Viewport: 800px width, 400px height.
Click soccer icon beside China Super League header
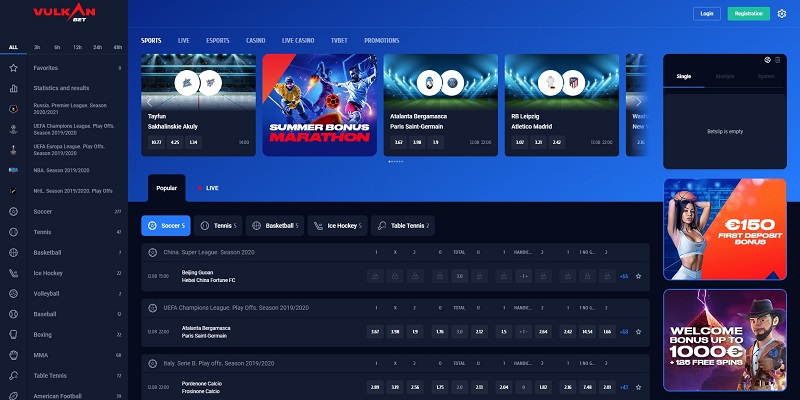coord(152,252)
